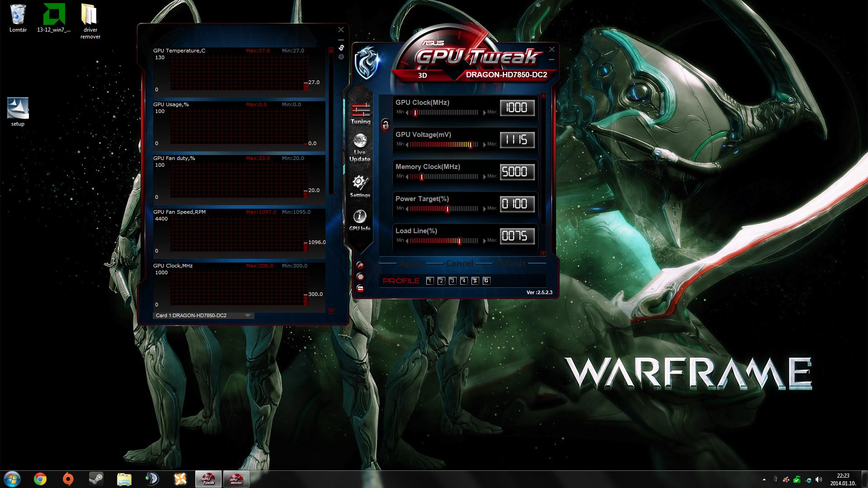Click the Cancel button in GPU Tweak
This screenshot has width=868, height=488.
459,263
